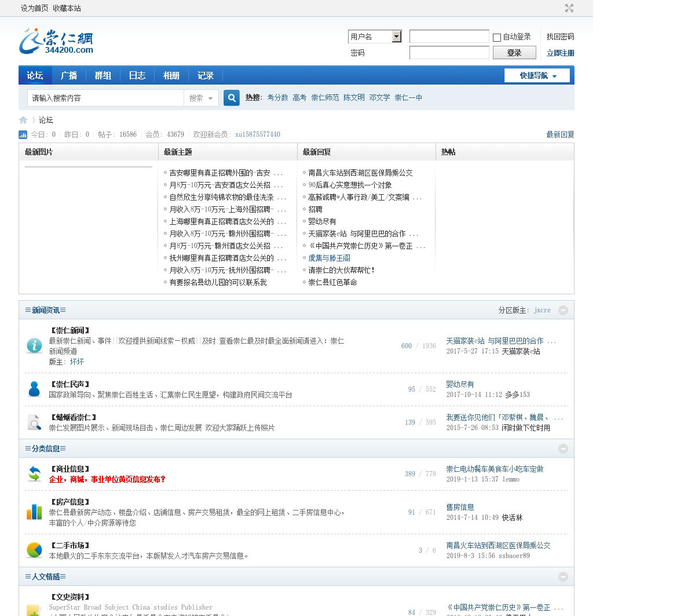Collapse the 新闻资讯 section

[x=563, y=310]
